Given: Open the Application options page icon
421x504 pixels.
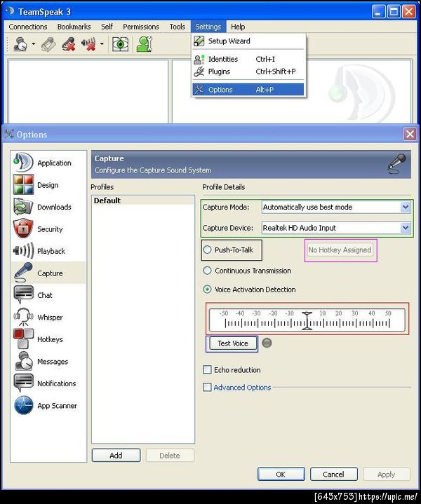Looking at the screenshot, I should click(x=23, y=163).
